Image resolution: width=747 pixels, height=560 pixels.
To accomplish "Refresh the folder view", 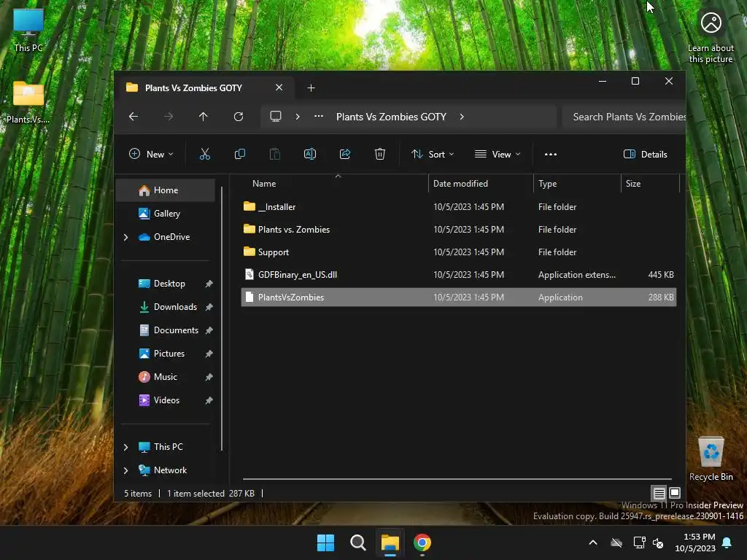I will coord(239,117).
